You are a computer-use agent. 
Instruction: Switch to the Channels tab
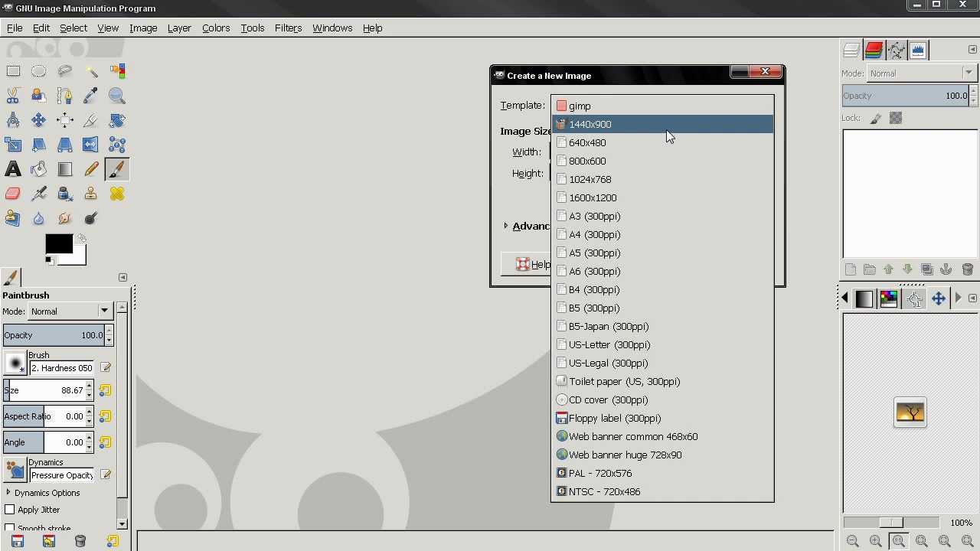click(x=874, y=50)
